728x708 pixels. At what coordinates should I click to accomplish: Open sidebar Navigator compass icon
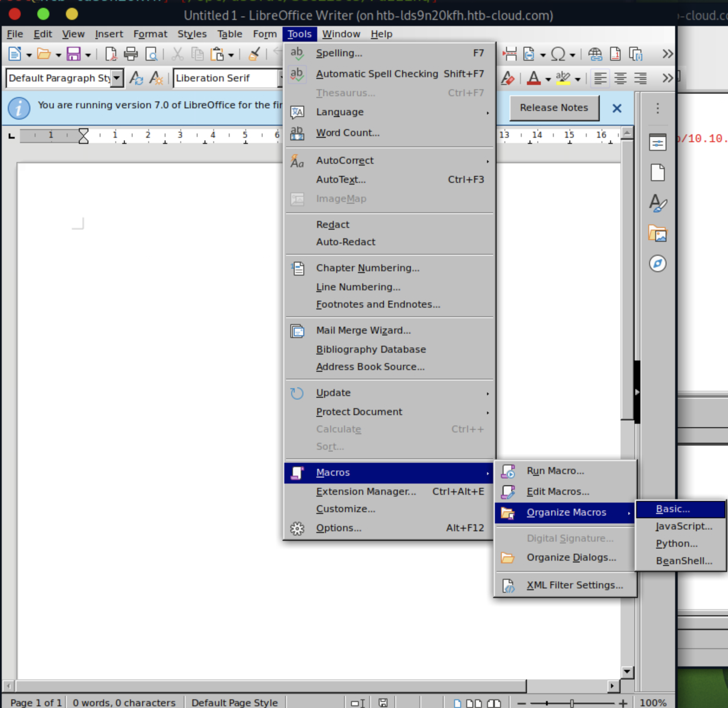pyautogui.click(x=658, y=263)
